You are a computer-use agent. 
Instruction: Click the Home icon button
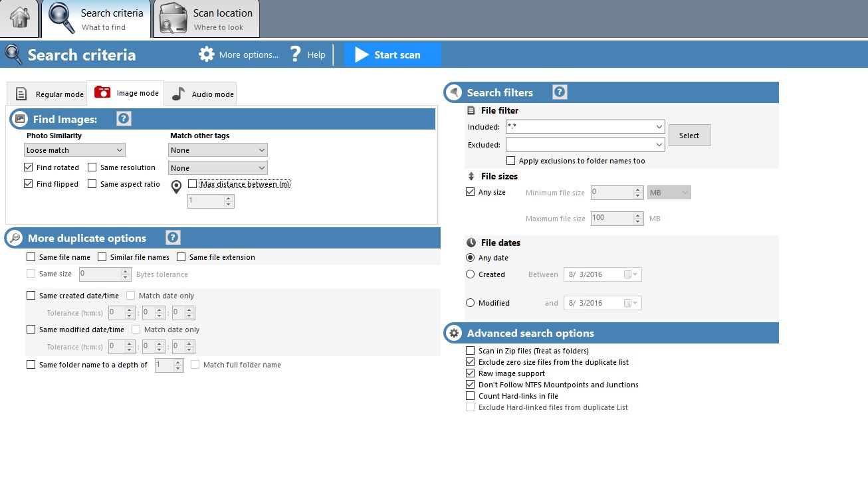[x=20, y=19]
